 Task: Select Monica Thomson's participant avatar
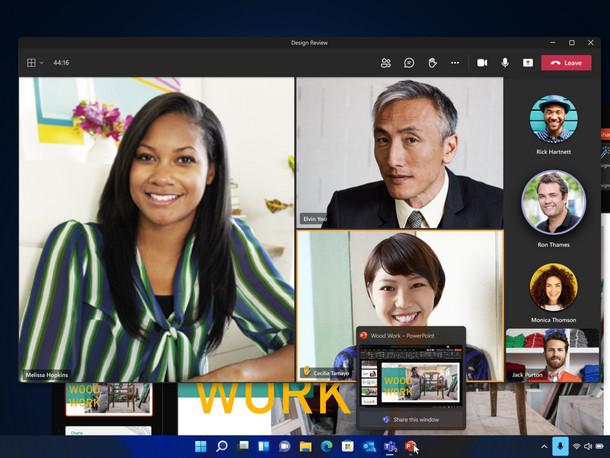(x=553, y=288)
